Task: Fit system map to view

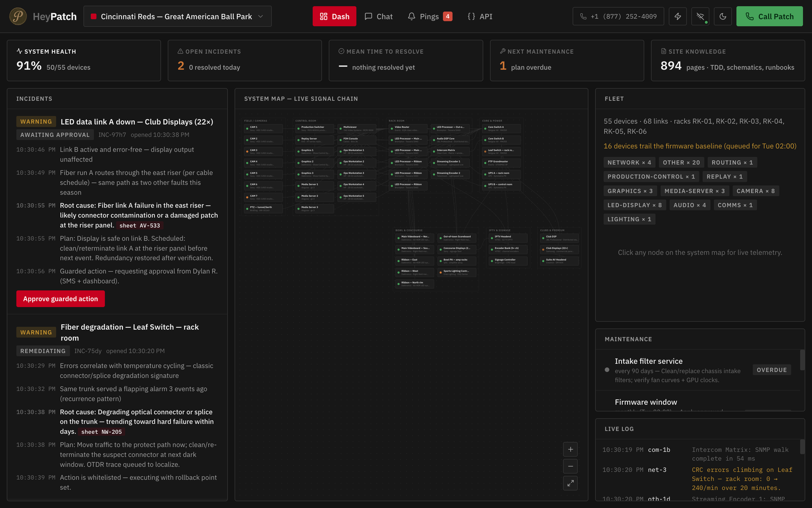Action: tap(570, 483)
